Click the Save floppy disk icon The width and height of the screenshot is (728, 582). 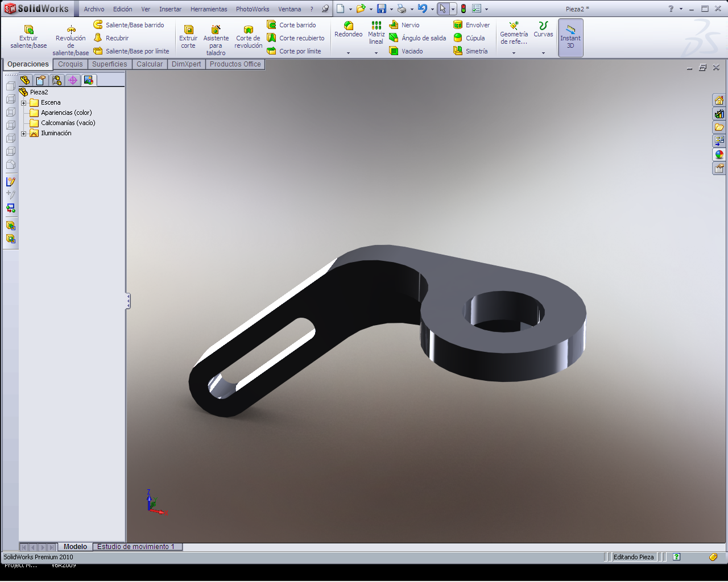382,9
